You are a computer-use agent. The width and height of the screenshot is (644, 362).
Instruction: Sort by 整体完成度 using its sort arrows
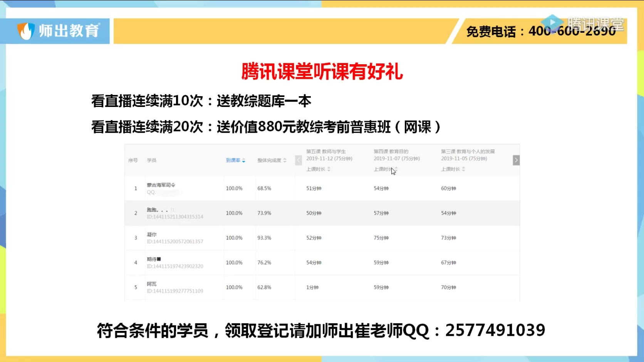click(x=285, y=160)
